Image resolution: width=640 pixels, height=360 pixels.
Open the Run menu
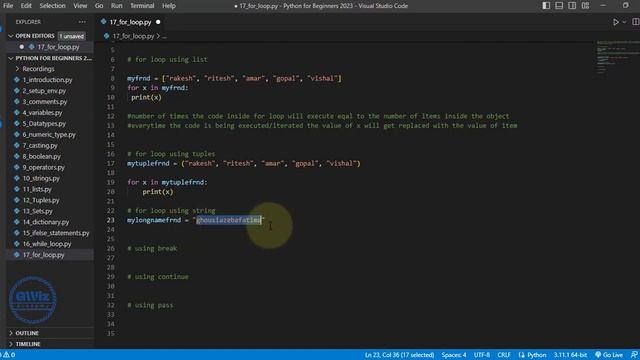116,6
